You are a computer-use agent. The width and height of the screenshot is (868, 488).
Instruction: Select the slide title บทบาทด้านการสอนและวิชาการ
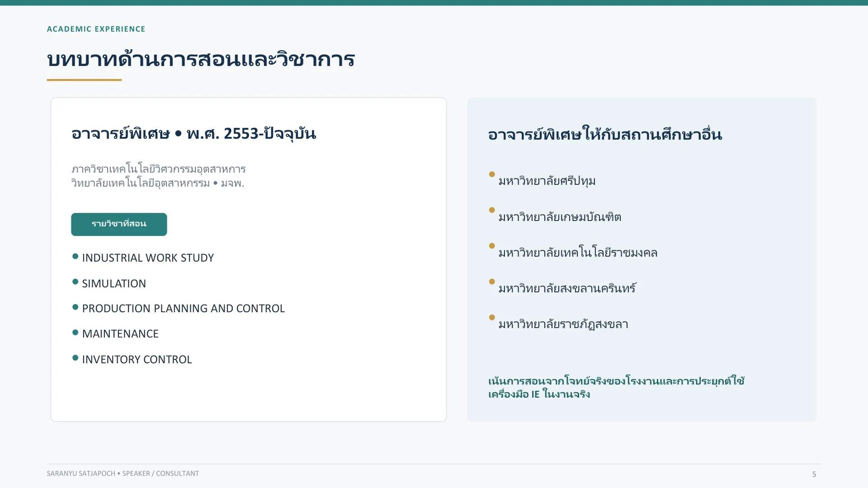coord(201,59)
